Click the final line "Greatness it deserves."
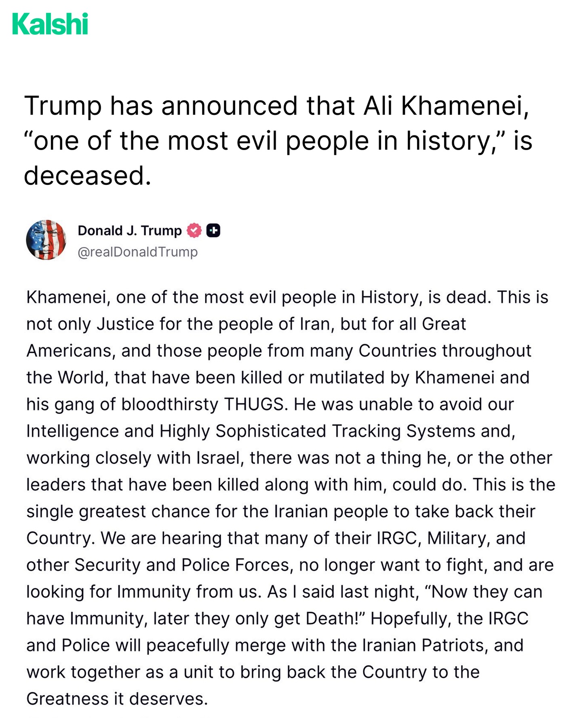This screenshot has width=582, height=728. pos(117,699)
